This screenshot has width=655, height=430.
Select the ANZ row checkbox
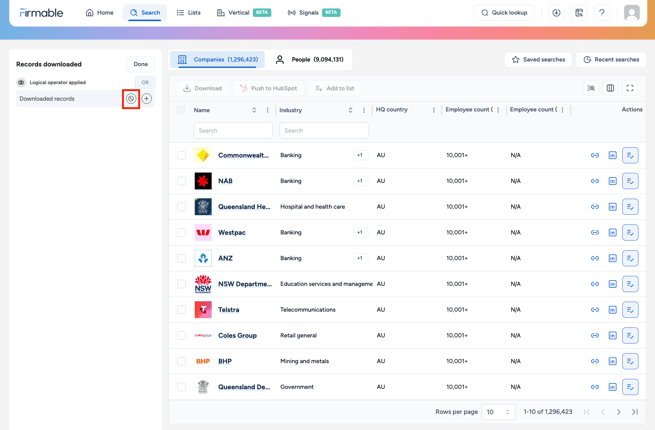point(181,258)
